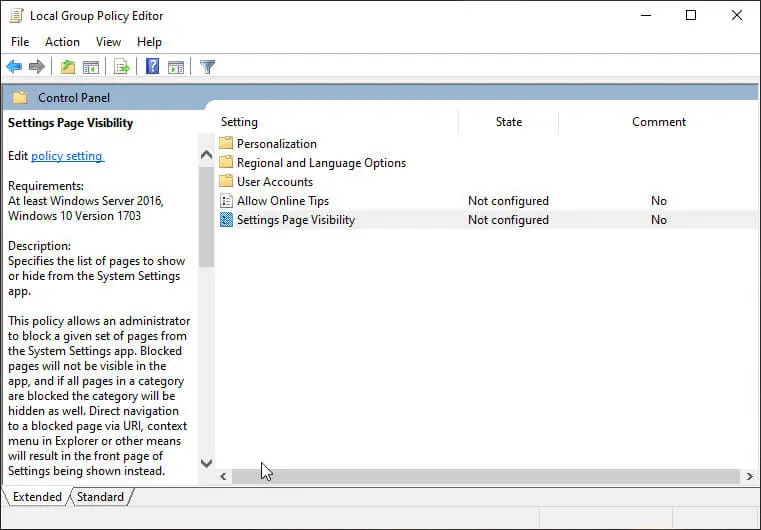The image size is (761, 530).
Task: Click description pane scroll down arrow
Action: click(206, 463)
